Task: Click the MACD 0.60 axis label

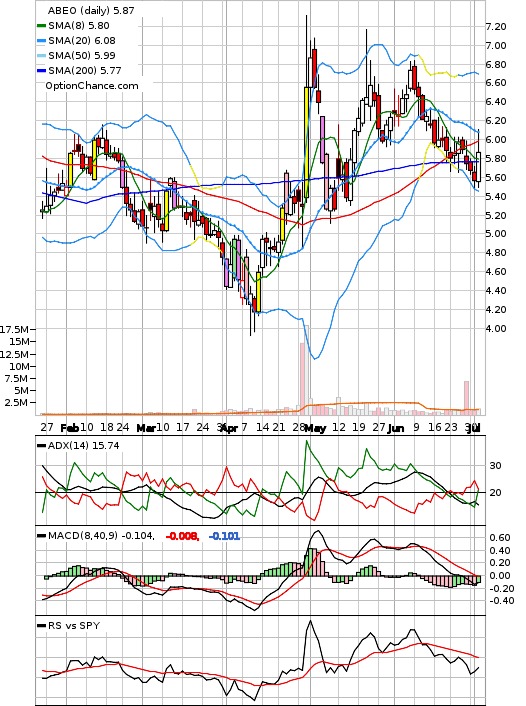Action: [500, 538]
